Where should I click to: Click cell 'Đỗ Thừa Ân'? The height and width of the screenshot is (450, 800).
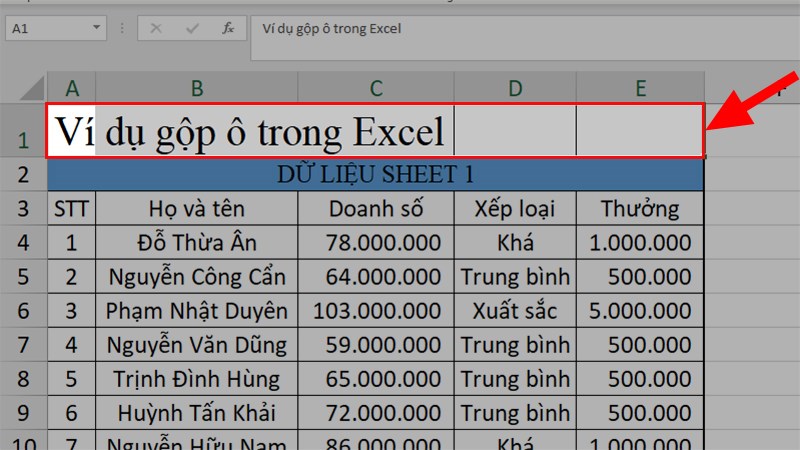(196, 243)
